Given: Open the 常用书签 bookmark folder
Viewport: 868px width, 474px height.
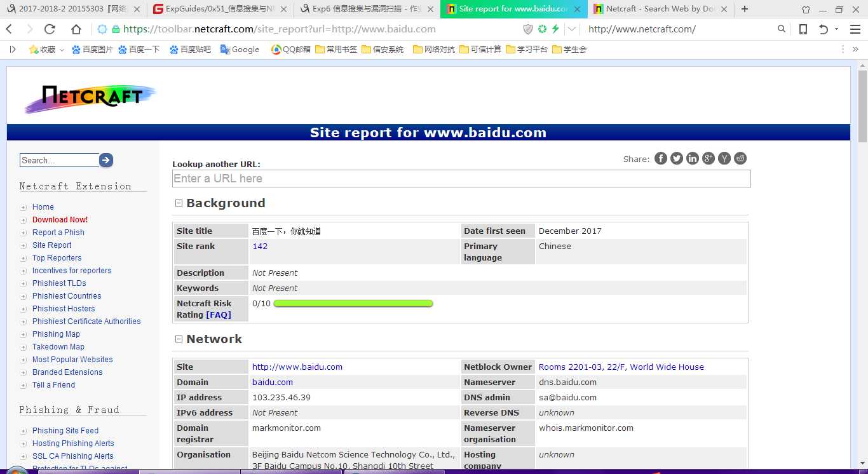Looking at the screenshot, I should click(x=336, y=50).
